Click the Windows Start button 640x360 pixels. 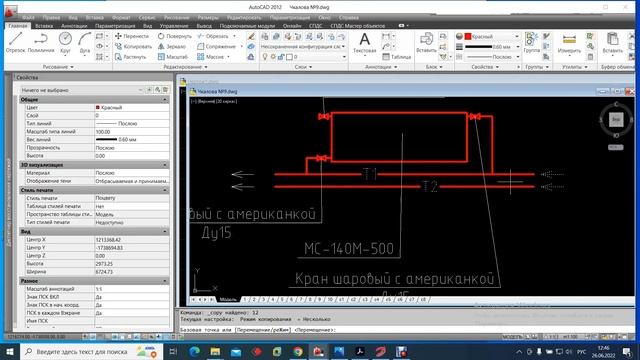tap(10, 351)
